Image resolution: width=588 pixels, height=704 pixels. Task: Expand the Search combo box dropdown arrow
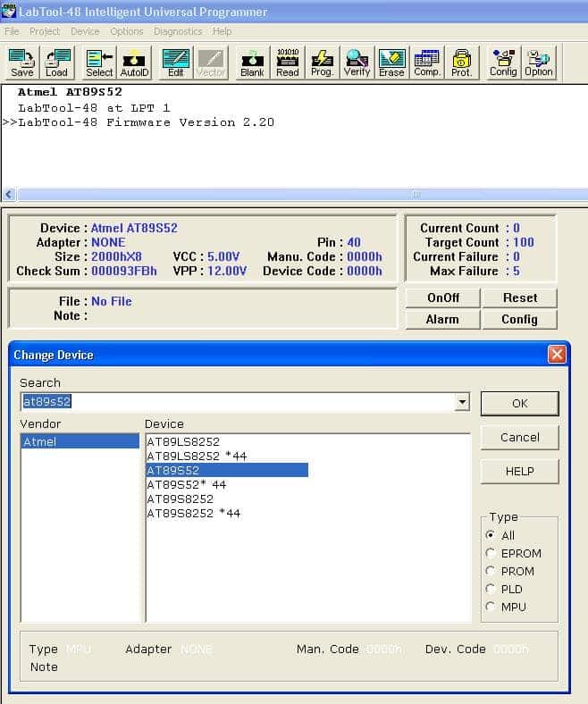pos(462,401)
